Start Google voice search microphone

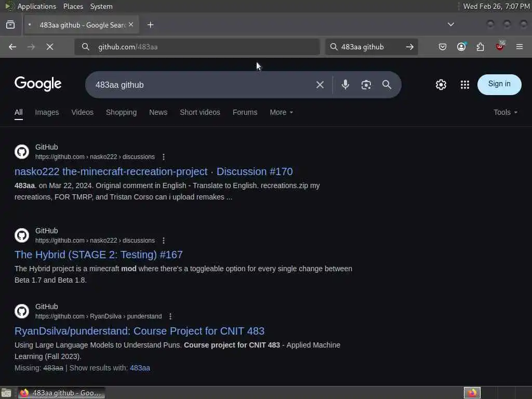(x=345, y=85)
